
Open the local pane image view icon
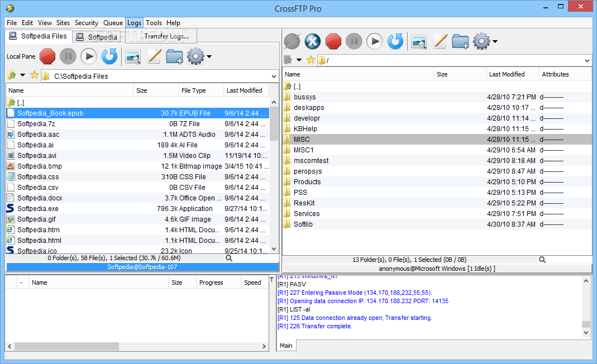pyautogui.click(x=133, y=57)
